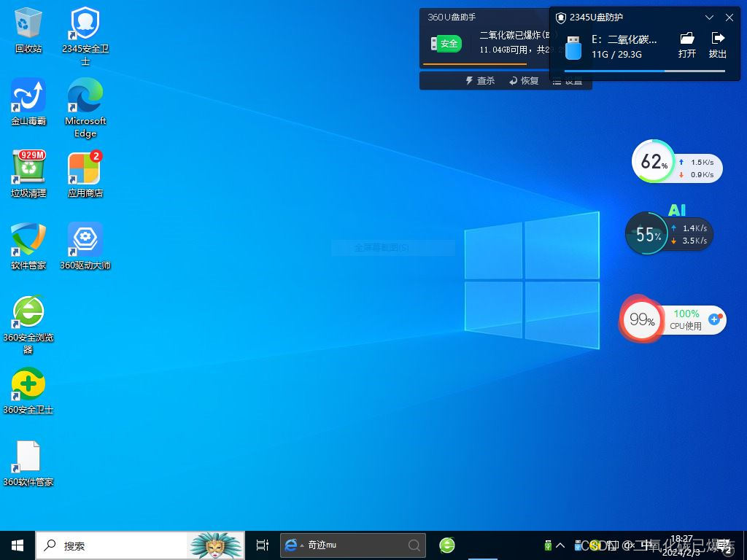
Task: Collapse the 2345U盘防护 panel with chevron
Action: point(709,17)
